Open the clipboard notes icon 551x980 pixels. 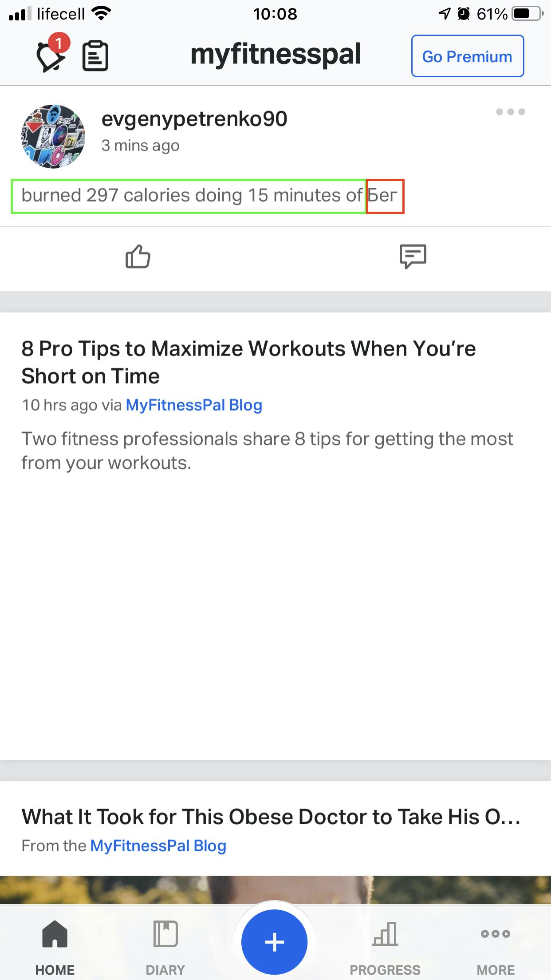[x=95, y=55]
